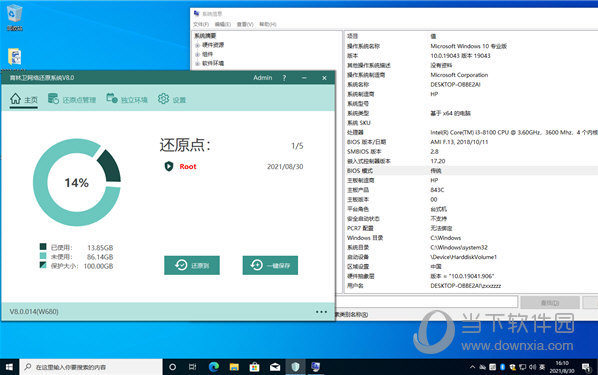Viewport: 598px width, 375px height.
Task: Click the AMI F.13, 2018/10/11 BIOS value
Action: tap(459, 142)
